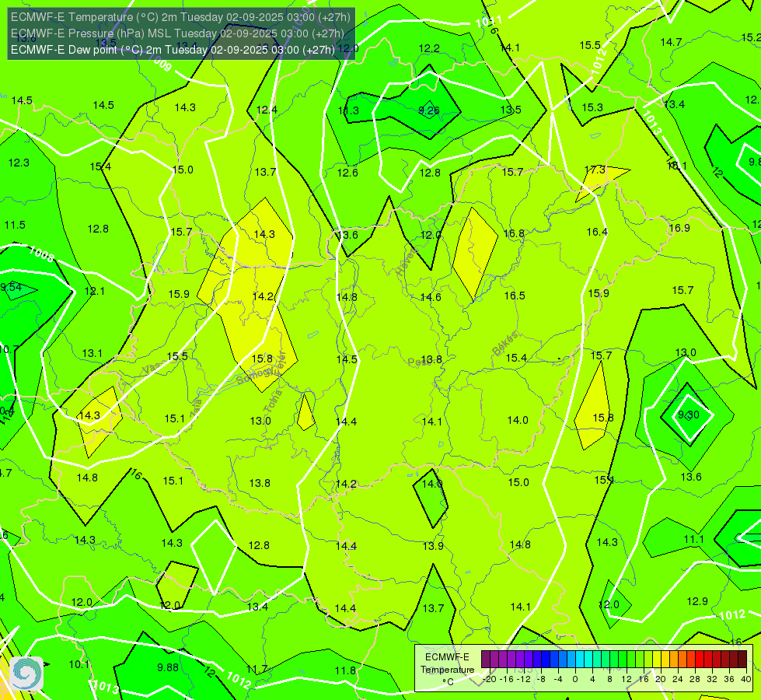Viewport: 761px width, 700px height.
Task: Click the 16.5 temperature value
Action: pos(515,296)
